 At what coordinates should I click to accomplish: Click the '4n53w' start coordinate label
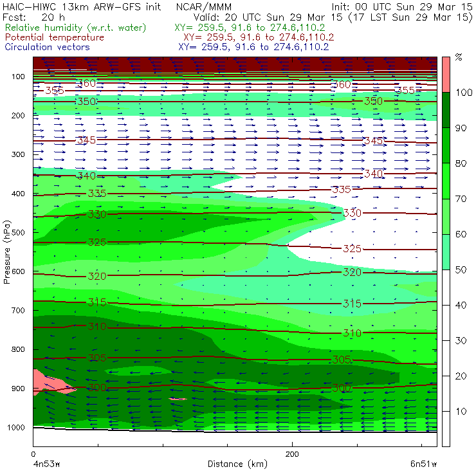click(47, 464)
